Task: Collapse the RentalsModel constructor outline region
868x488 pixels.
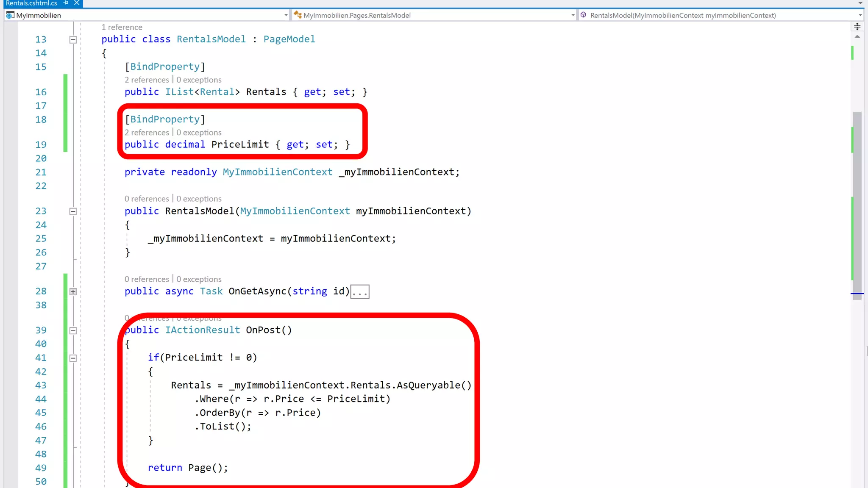Action: point(73,211)
